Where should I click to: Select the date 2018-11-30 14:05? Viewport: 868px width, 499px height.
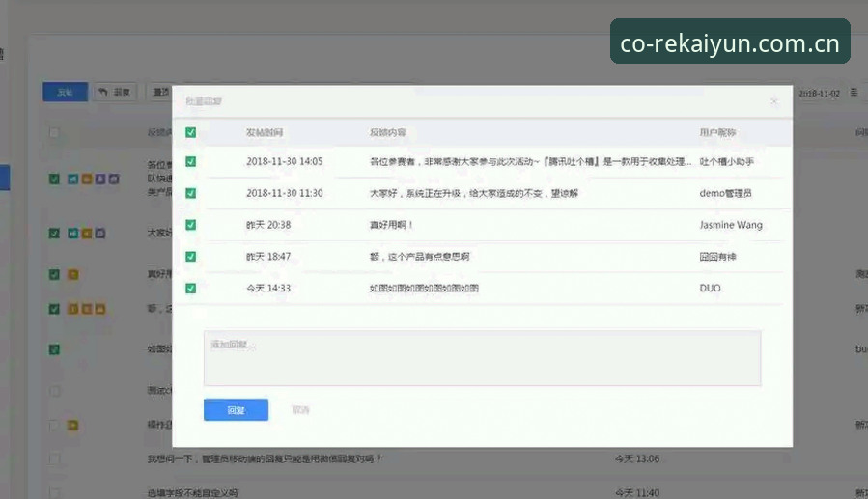(x=285, y=161)
